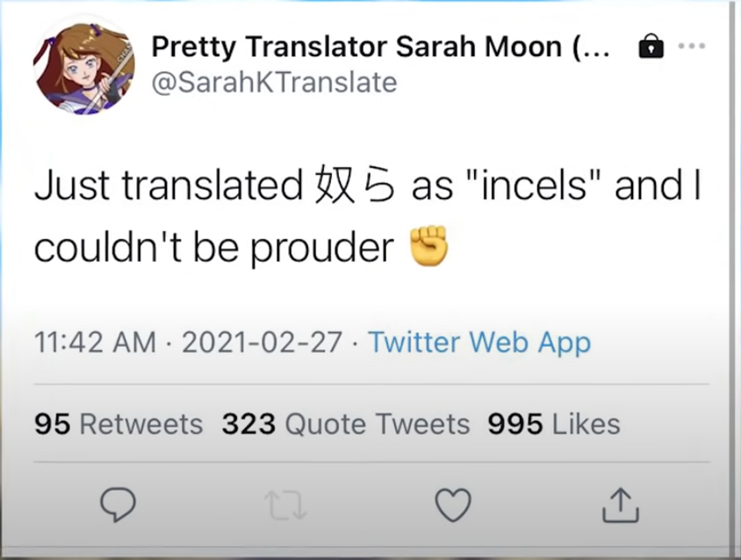View the 95 Retweets list
The width and height of the screenshot is (741, 560).
pos(119,425)
